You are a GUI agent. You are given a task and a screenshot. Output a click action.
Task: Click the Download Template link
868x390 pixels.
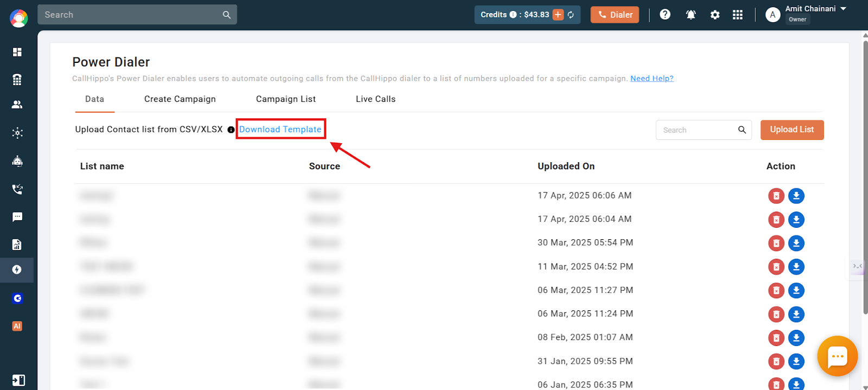pos(280,130)
